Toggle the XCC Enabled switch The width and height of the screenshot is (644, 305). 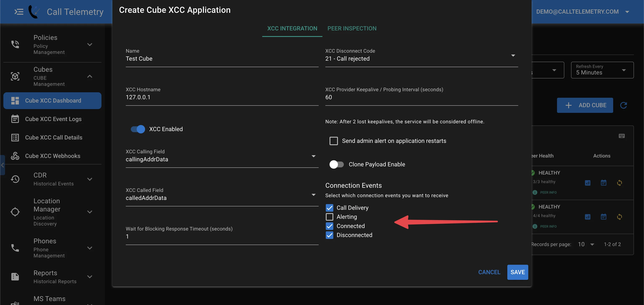tap(138, 129)
